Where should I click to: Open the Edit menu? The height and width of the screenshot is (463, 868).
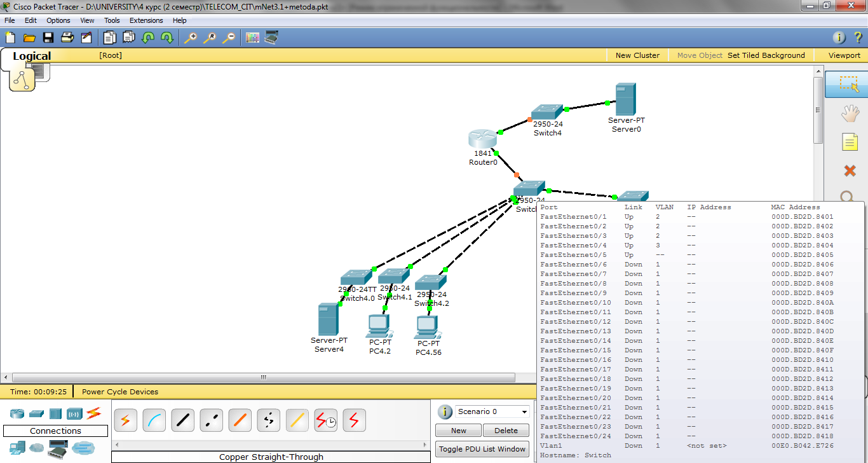pyautogui.click(x=31, y=20)
